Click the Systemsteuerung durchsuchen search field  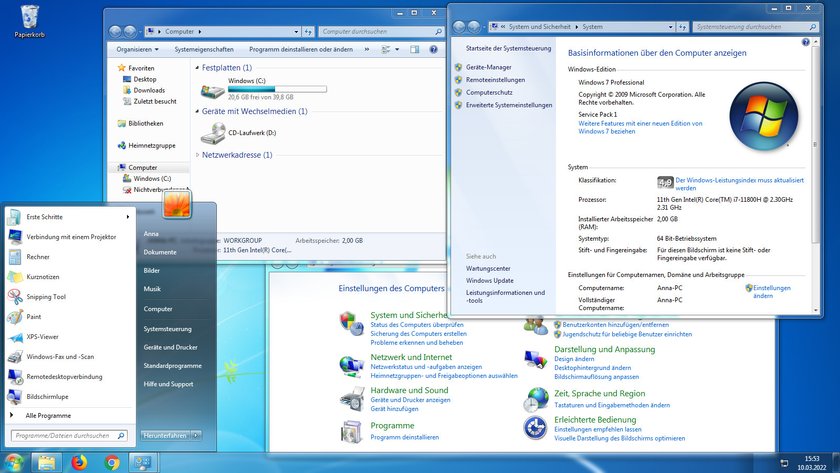point(756,26)
